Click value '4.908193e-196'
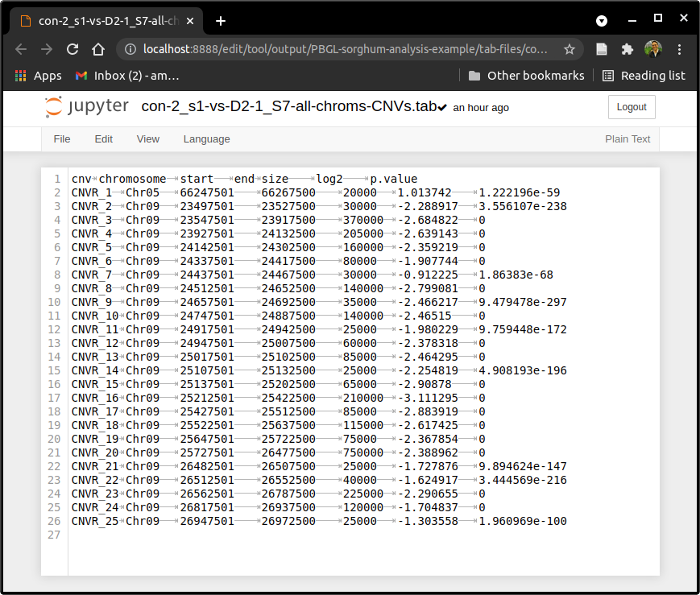700x595 pixels. click(x=523, y=370)
